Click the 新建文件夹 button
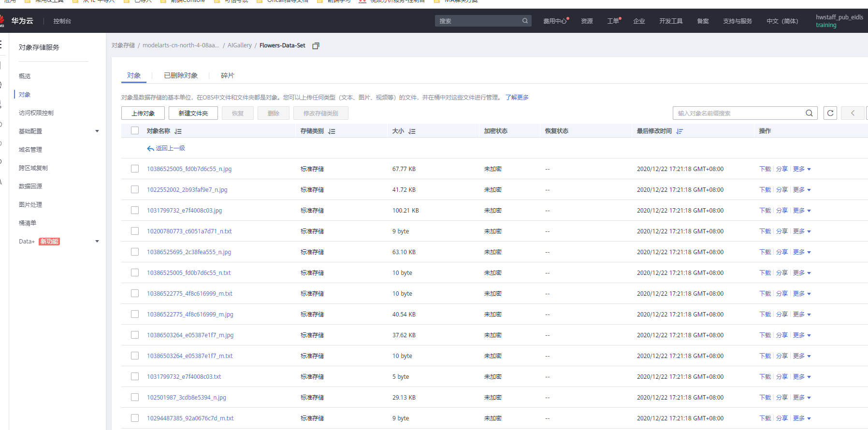 [193, 113]
